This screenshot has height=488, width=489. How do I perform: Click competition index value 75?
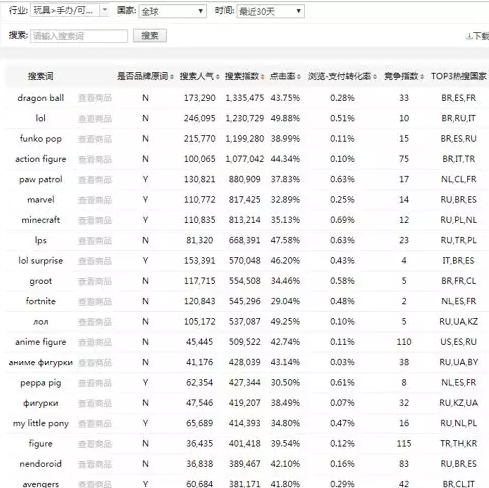click(x=404, y=159)
